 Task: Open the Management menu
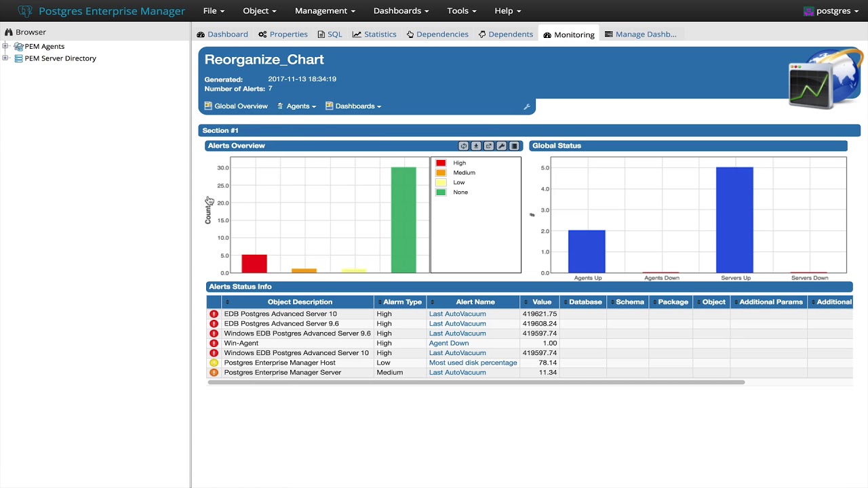tap(325, 11)
